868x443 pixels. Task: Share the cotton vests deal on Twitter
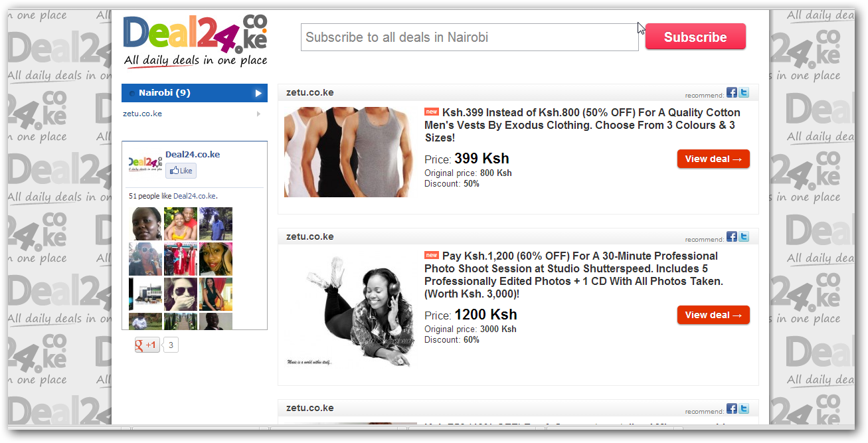(x=744, y=93)
